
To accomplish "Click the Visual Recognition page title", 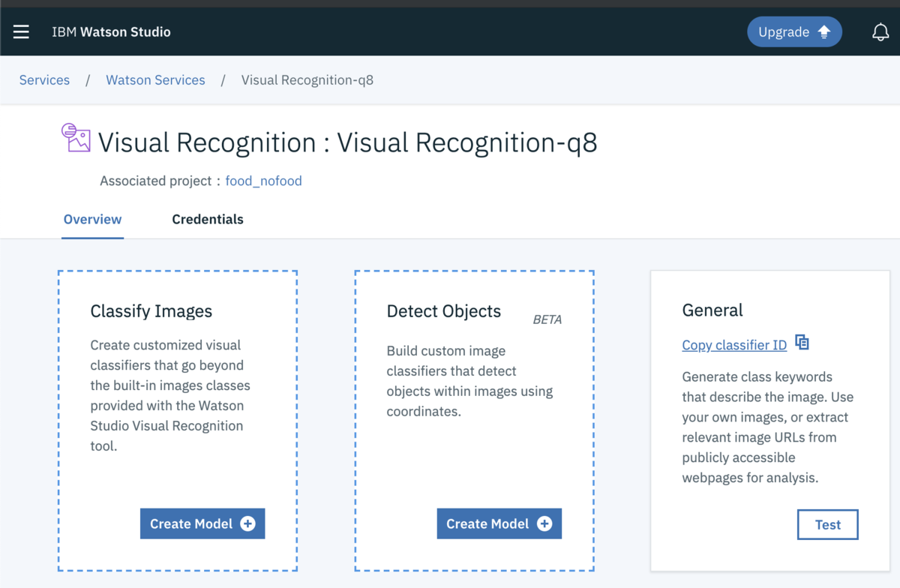I will [347, 142].
